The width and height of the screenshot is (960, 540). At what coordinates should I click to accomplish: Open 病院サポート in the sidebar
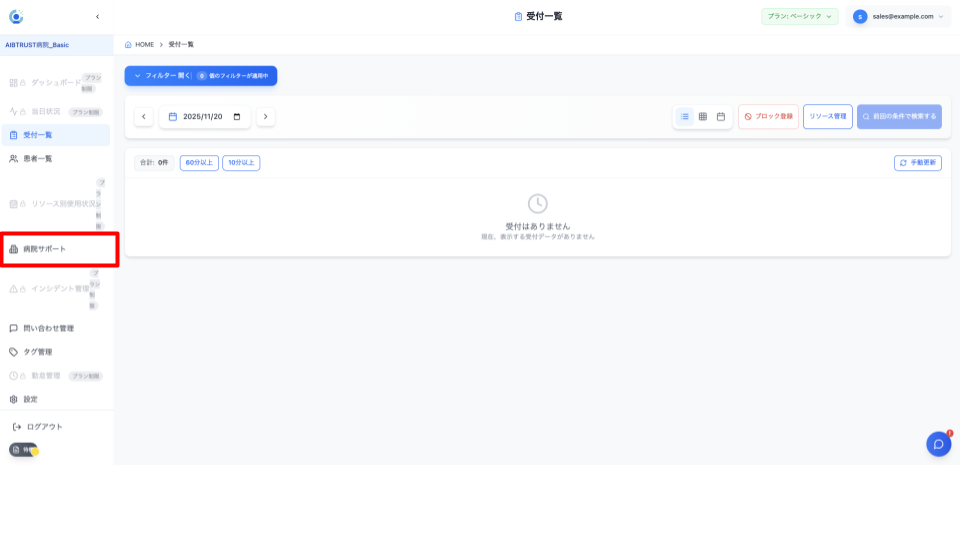45,249
